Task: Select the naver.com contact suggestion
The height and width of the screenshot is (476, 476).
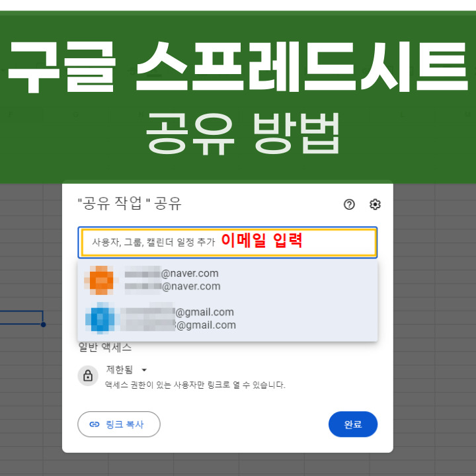Action: 227,280
